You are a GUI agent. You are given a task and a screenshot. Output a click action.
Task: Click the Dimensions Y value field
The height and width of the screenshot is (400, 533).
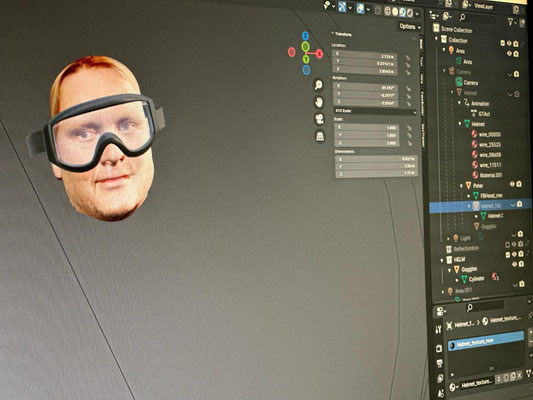click(x=376, y=166)
